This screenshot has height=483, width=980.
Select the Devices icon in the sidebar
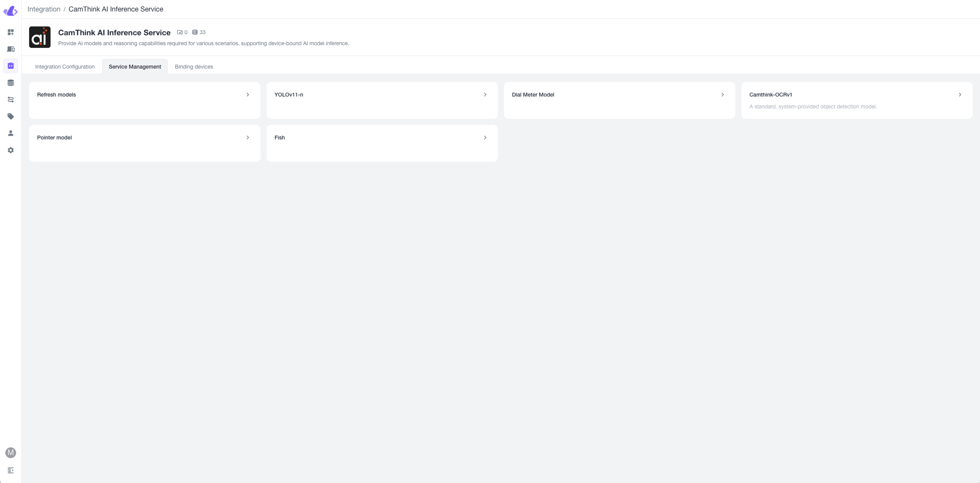tap(11, 49)
